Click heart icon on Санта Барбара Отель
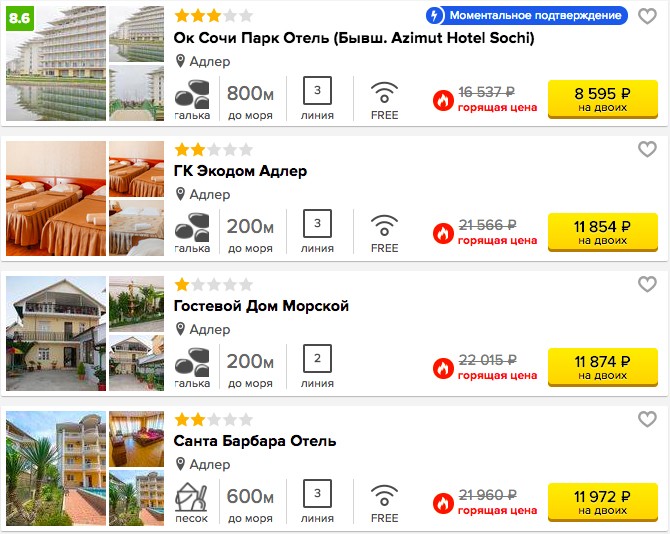The width and height of the screenshot is (670, 534). click(x=647, y=419)
